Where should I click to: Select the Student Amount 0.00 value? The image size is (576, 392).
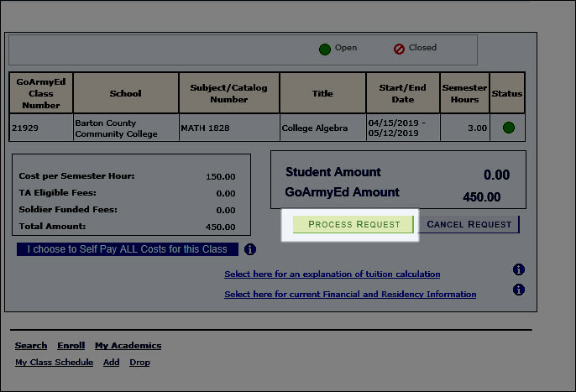tap(497, 175)
